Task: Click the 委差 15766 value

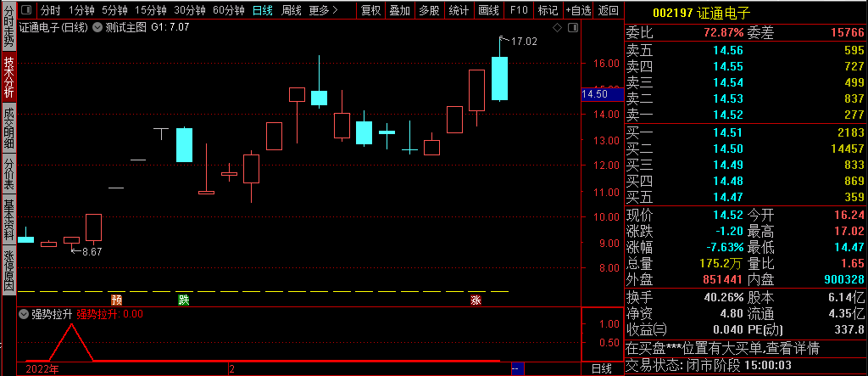Action: pyautogui.click(x=848, y=33)
